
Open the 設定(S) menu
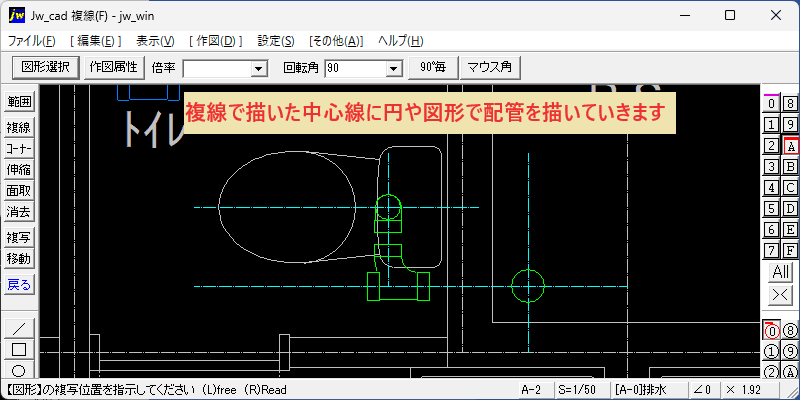(276, 41)
